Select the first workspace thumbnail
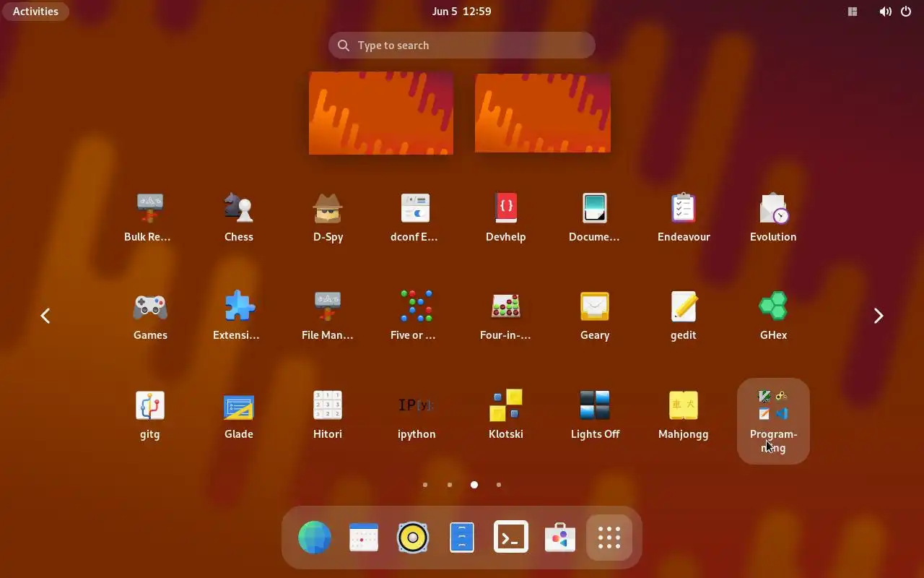 coord(381,113)
